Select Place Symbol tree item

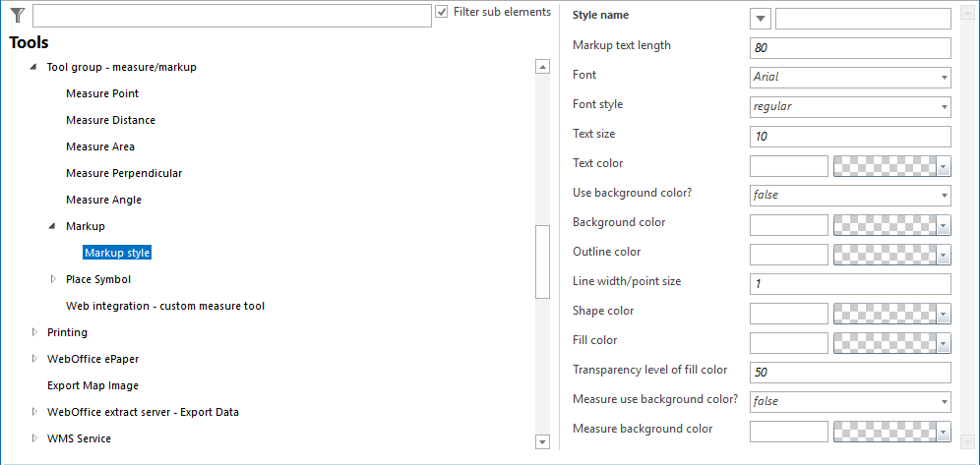coord(98,279)
